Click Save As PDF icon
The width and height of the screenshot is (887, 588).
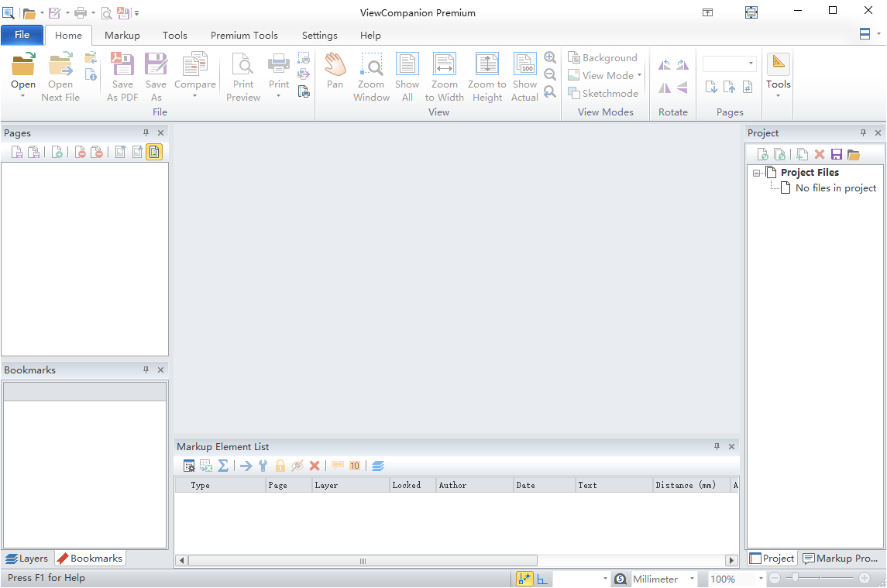pyautogui.click(x=122, y=64)
